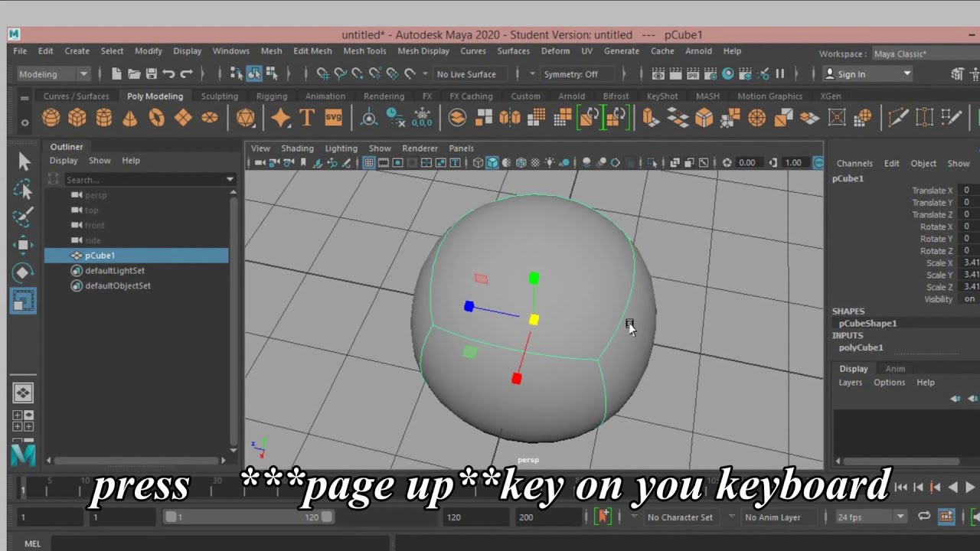This screenshot has height=551, width=980.
Task: Create a platonic solid from the shelf
Action: tap(246, 118)
